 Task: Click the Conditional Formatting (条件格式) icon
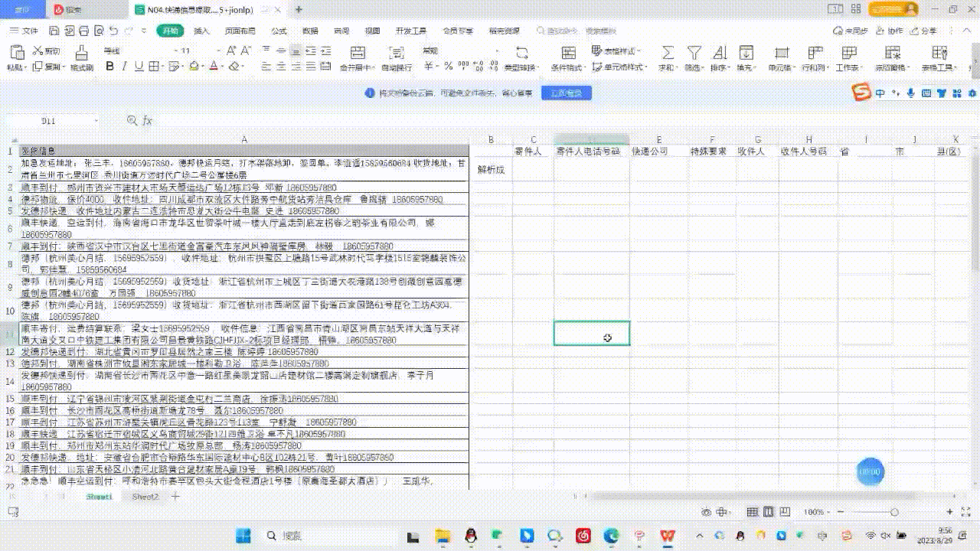coord(568,53)
